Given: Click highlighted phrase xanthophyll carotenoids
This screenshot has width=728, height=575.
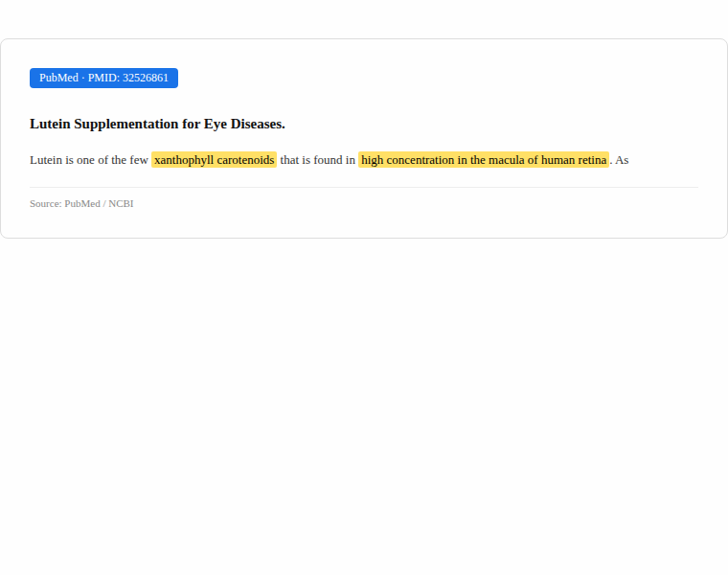Looking at the screenshot, I should point(214,160).
